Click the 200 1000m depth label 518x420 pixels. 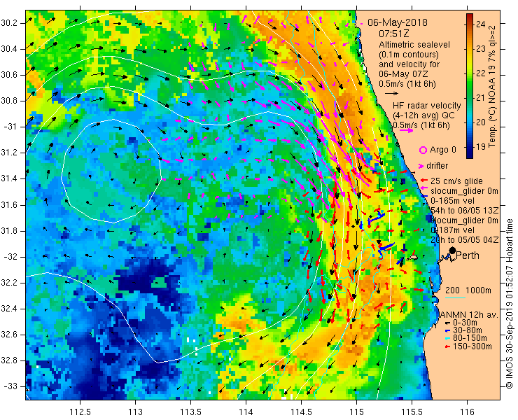[468, 290]
